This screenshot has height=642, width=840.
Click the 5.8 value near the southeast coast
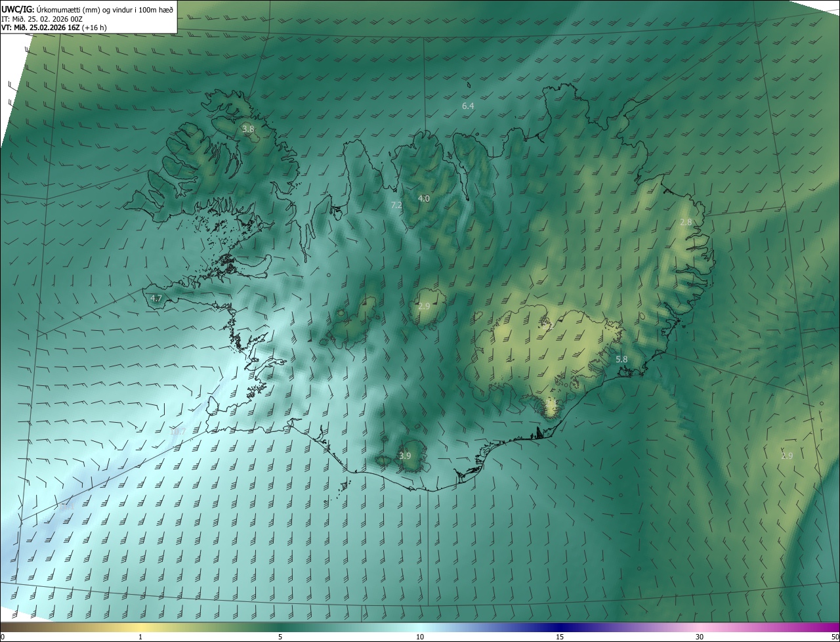pos(621,360)
